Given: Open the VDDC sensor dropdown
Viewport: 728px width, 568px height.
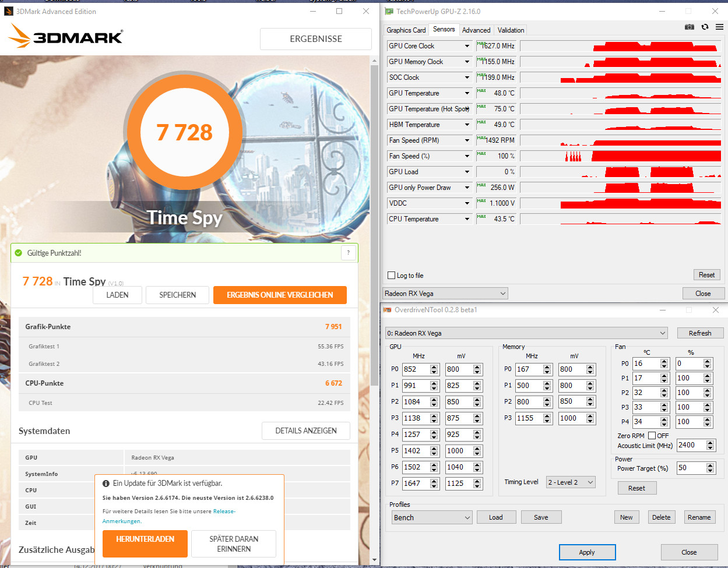Looking at the screenshot, I should pos(467,203).
